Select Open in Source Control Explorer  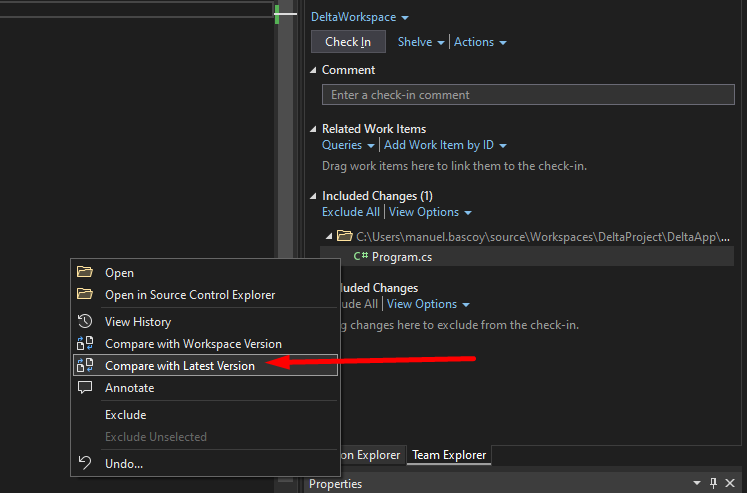click(x=190, y=295)
